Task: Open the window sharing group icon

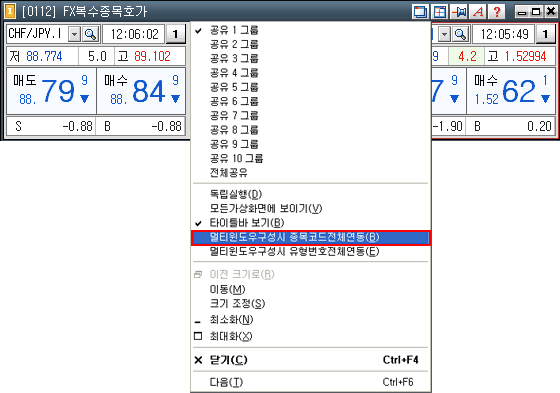Action: tap(420, 11)
